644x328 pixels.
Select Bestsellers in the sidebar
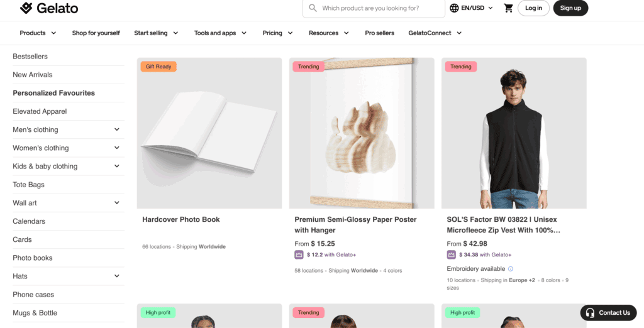30,57
